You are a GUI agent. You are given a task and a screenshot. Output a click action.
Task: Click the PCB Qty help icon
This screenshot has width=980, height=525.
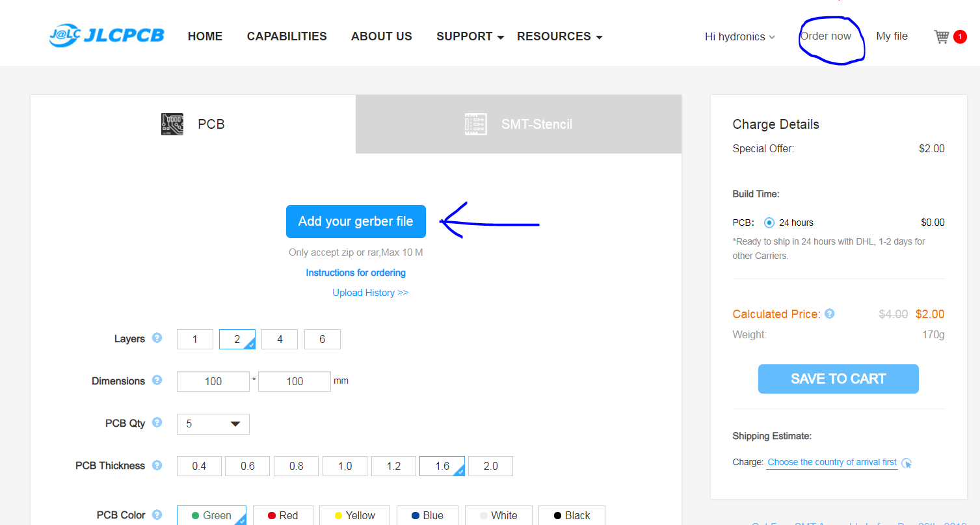coord(157,422)
